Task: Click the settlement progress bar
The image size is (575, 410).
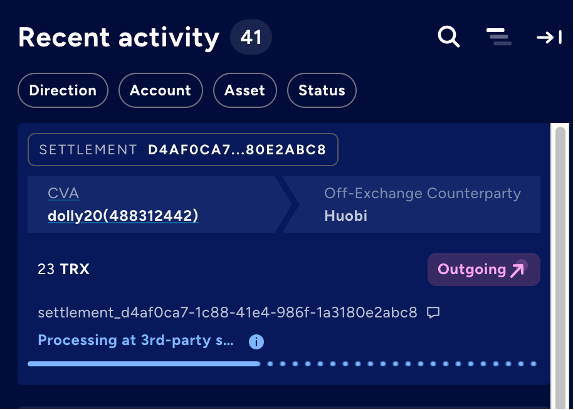Action: tap(282, 364)
